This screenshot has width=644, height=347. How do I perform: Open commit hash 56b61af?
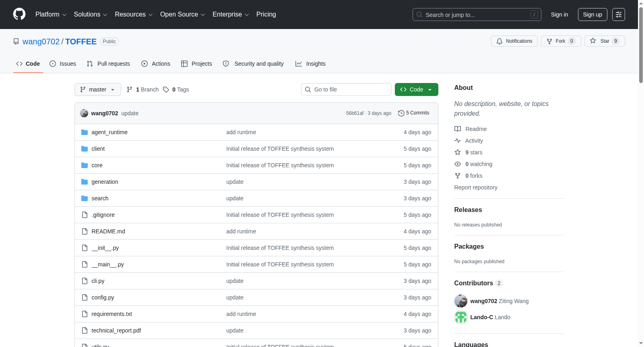[x=355, y=113]
